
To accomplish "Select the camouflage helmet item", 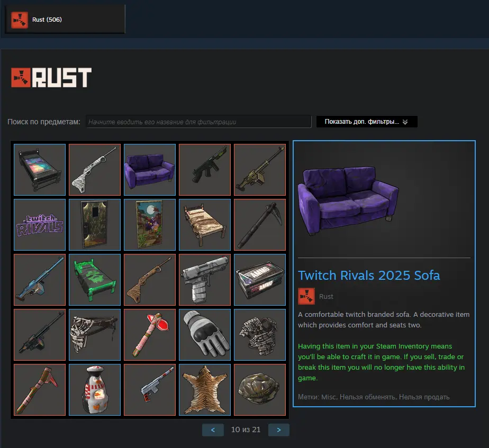I will (260, 390).
